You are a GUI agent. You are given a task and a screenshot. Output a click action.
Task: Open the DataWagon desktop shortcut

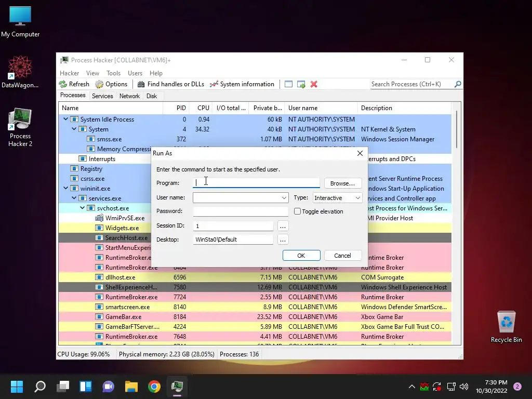20,72
